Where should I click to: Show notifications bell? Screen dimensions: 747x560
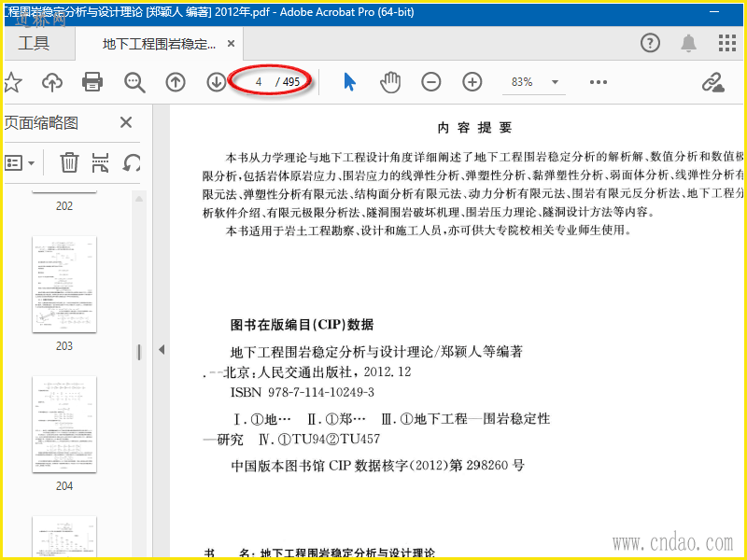click(688, 43)
